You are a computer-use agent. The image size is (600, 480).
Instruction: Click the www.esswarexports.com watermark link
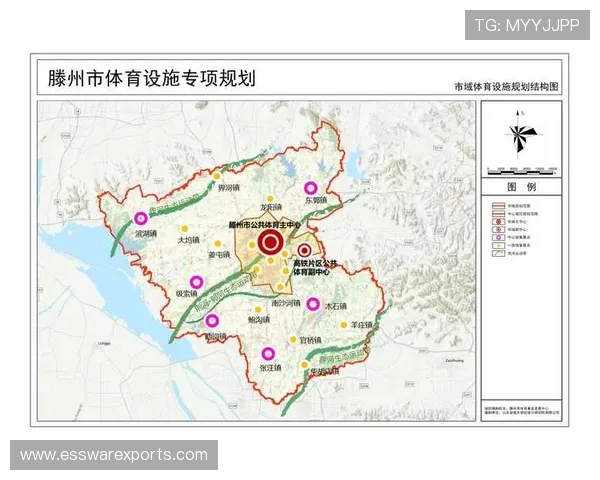tap(114, 455)
